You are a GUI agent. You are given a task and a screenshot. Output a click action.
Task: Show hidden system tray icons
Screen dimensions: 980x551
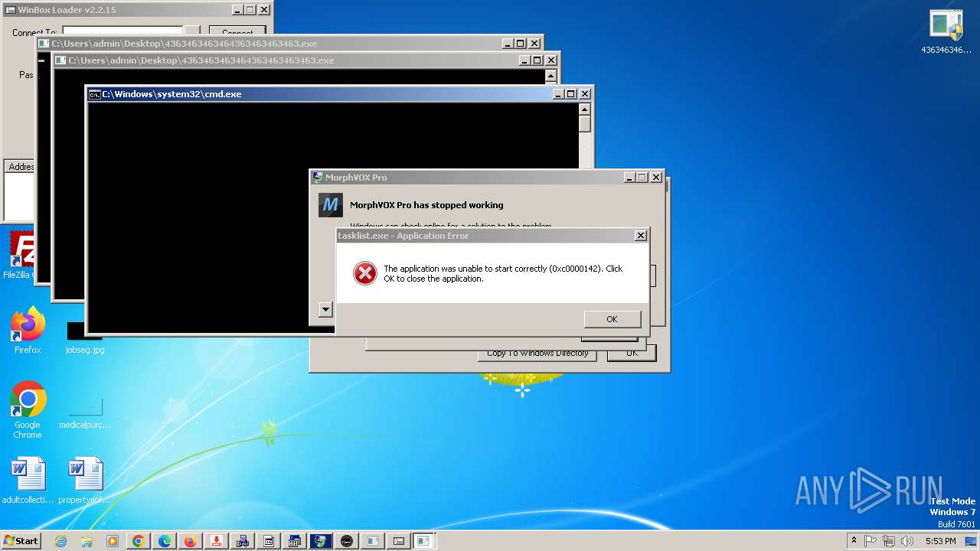(854, 541)
